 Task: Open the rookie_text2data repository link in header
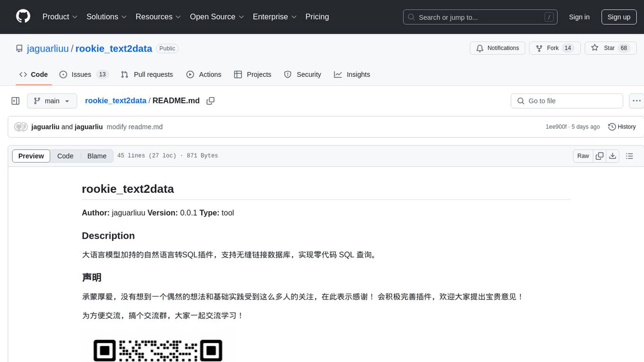pos(114,48)
